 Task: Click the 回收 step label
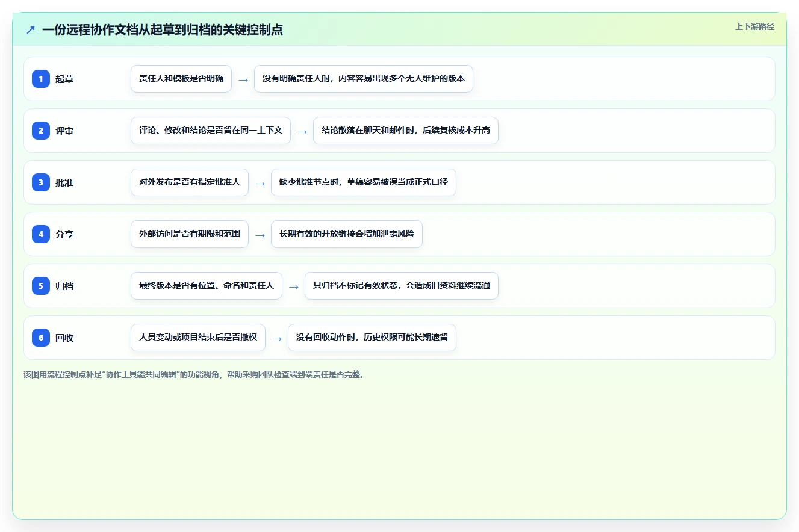[64, 338]
